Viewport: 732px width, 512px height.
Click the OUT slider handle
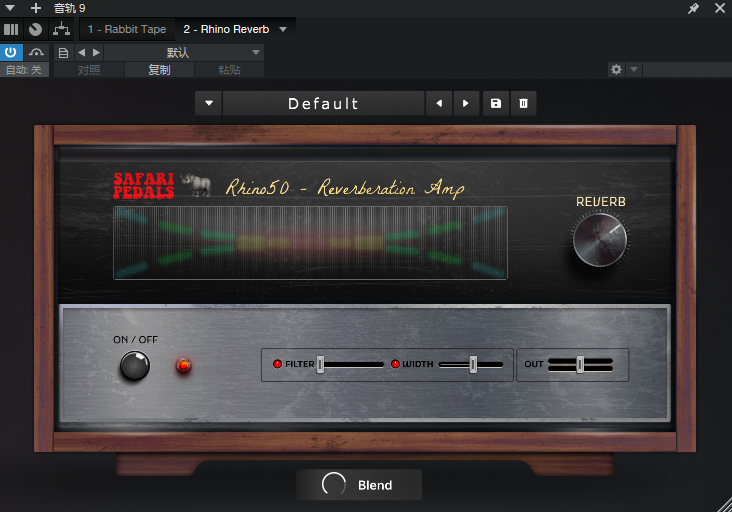[x=580, y=364]
